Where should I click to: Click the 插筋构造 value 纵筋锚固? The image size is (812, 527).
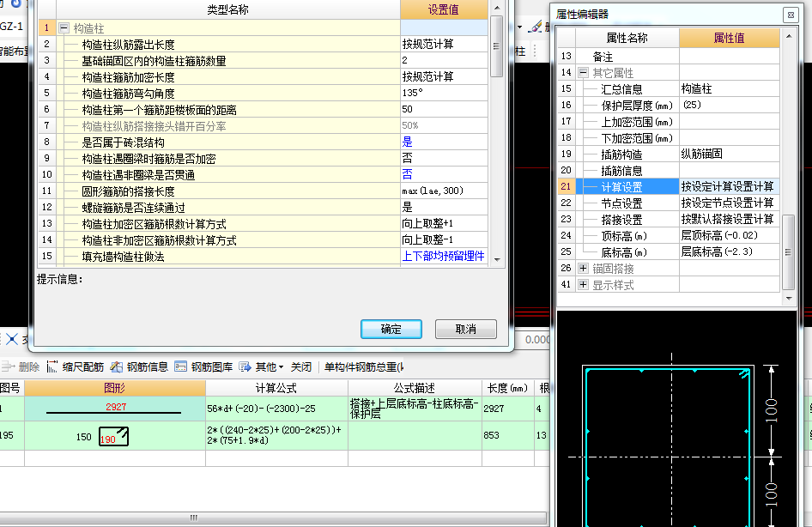pos(729,154)
